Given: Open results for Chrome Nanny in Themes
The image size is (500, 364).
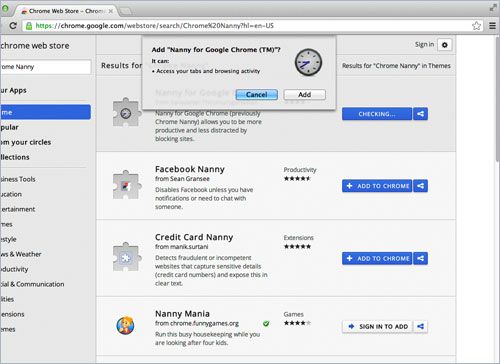Looking at the screenshot, I should coord(396,66).
